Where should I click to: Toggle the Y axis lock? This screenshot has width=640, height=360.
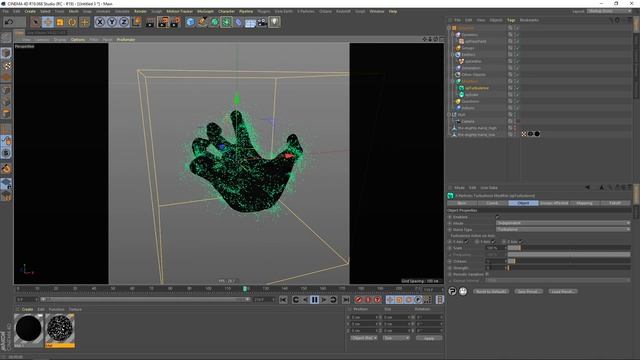point(112,22)
